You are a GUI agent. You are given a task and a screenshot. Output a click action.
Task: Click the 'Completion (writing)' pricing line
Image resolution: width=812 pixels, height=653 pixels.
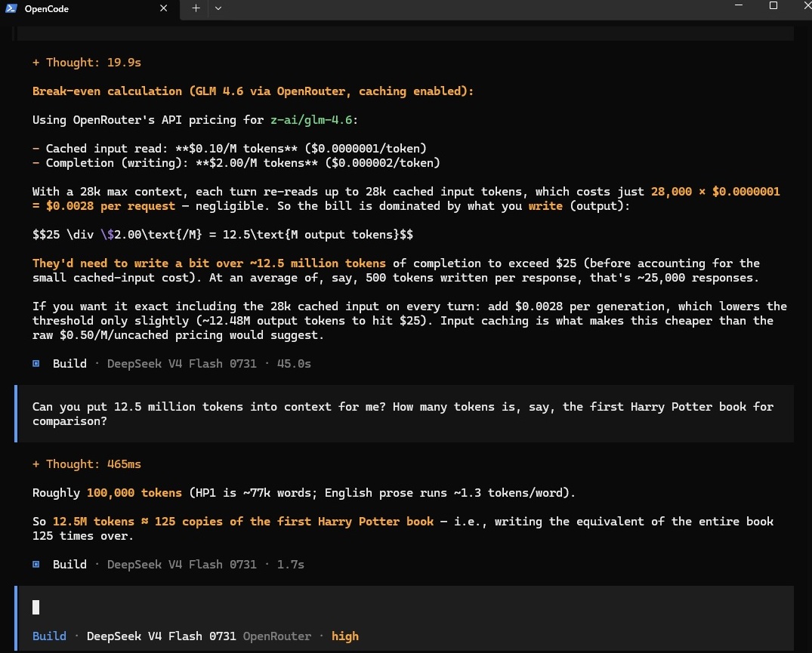pos(236,163)
